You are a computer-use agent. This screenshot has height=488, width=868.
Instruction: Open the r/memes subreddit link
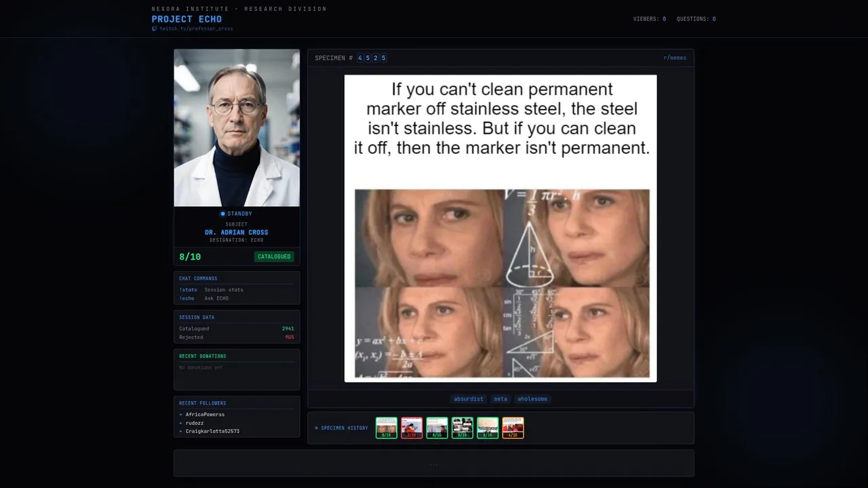[675, 58]
